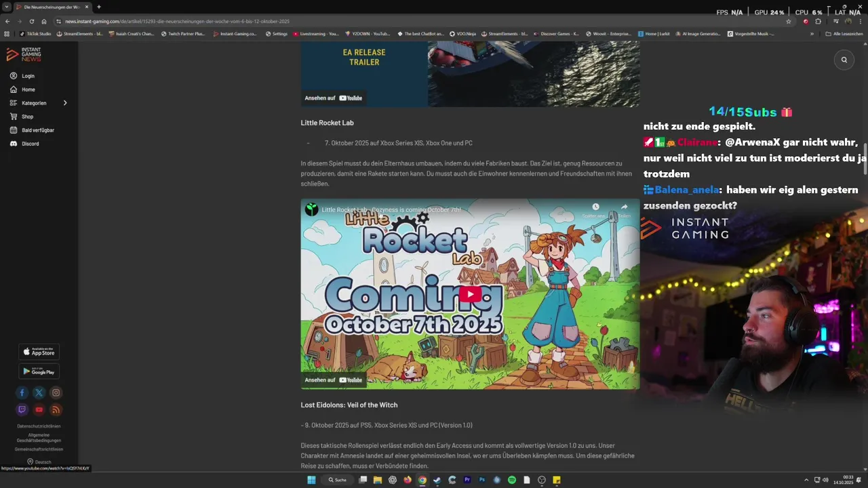Open the Gemeinschaftsrichtlinien link
This screenshot has height=488, width=868.
(39, 449)
